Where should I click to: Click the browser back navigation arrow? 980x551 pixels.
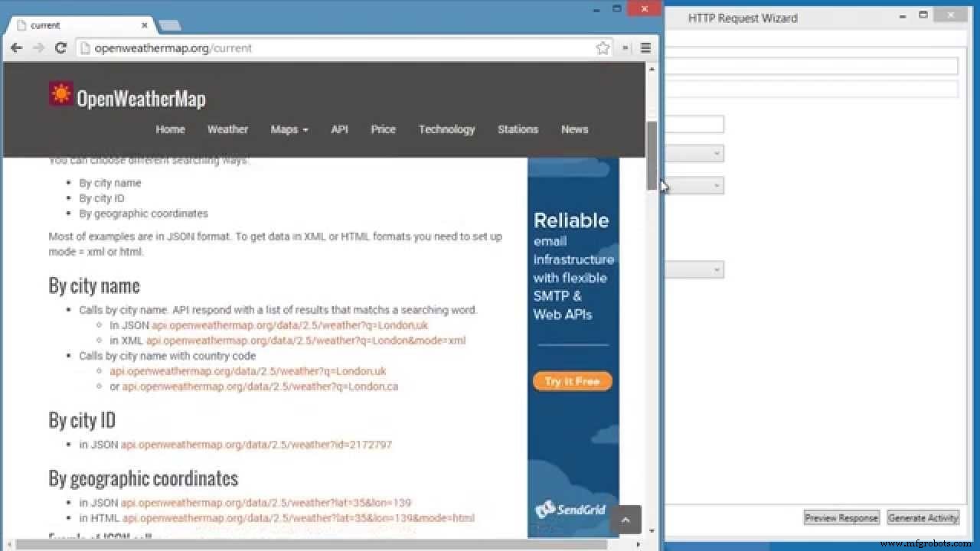click(x=17, y=47)
